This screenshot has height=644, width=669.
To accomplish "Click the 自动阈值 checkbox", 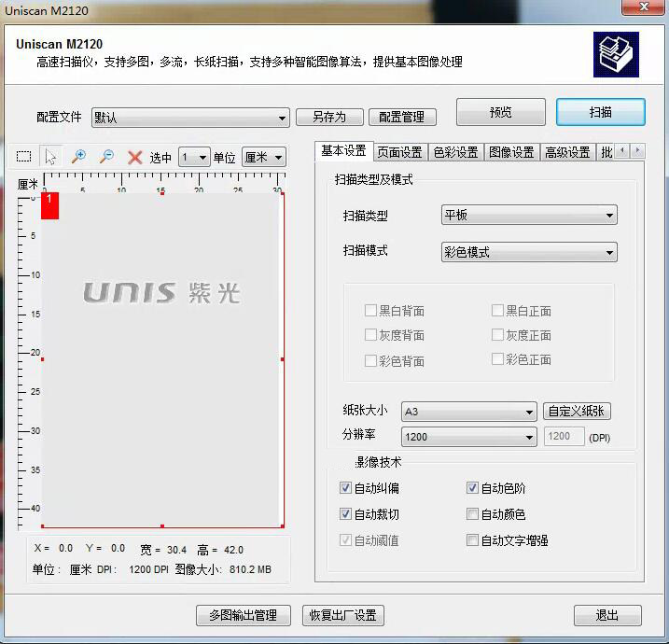I will pos(345,539).
